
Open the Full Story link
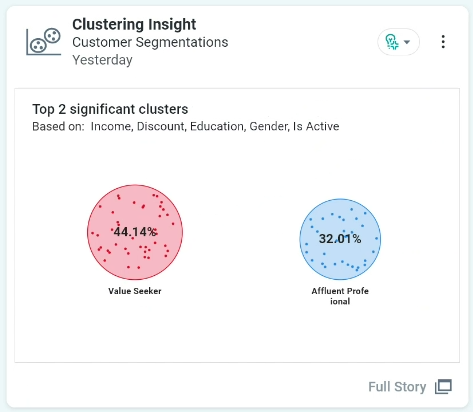[x=397, y=387]
